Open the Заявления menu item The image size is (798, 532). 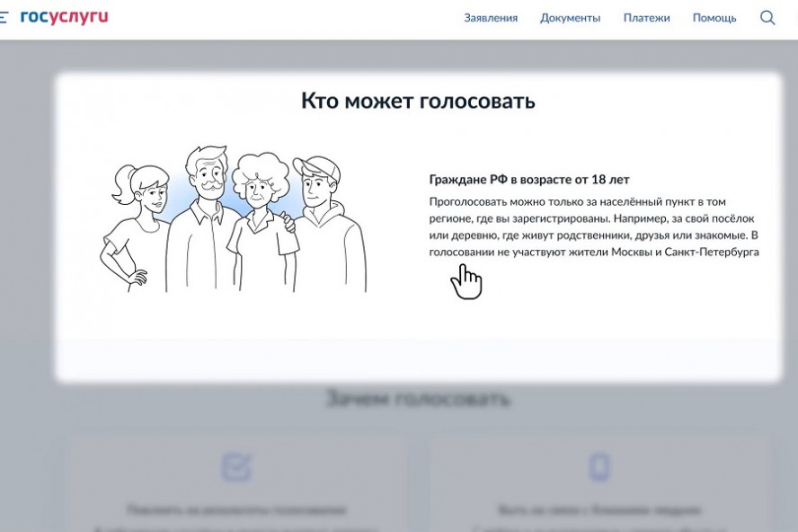491,18
